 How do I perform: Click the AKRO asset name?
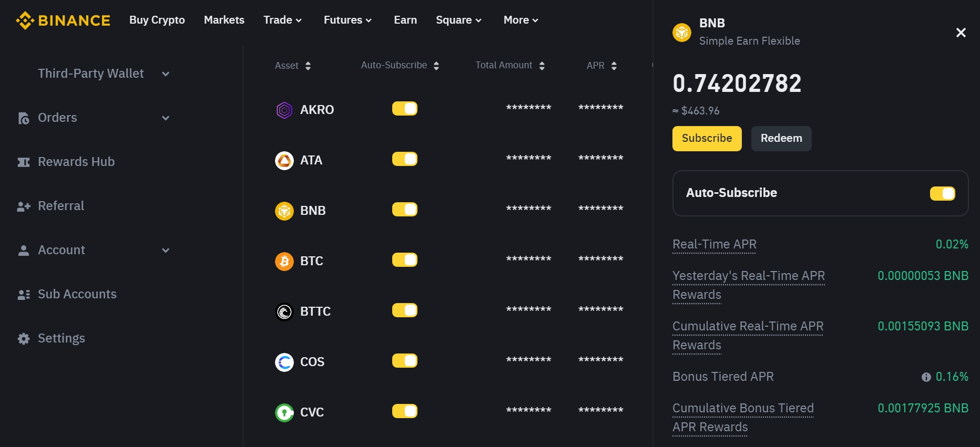[x=317, y=110]
